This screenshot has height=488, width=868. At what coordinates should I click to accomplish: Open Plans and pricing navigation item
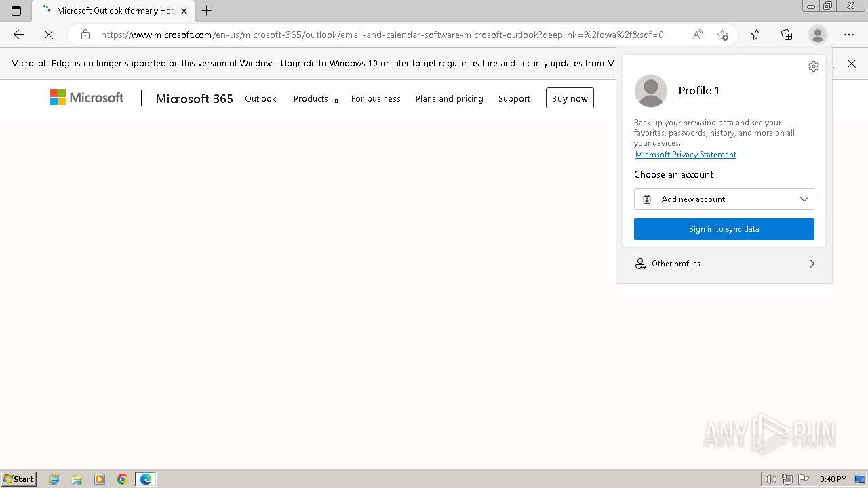[x=449, y=99]
